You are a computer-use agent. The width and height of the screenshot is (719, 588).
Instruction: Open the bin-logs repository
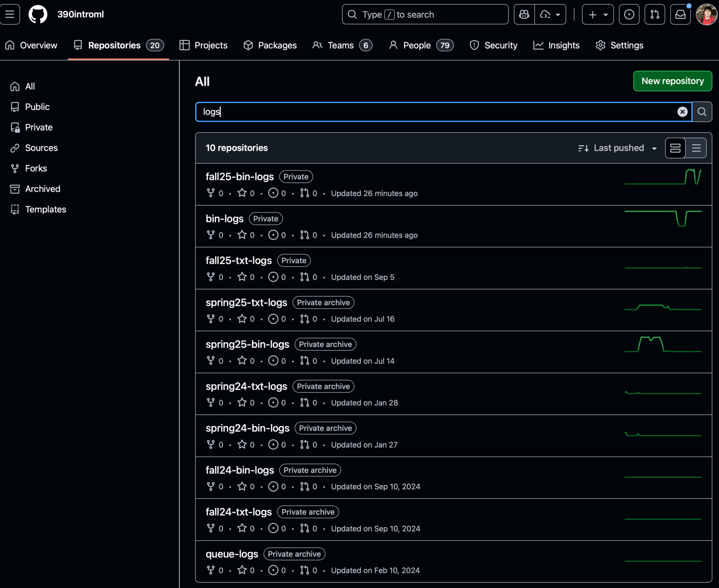tap(224, 219)
